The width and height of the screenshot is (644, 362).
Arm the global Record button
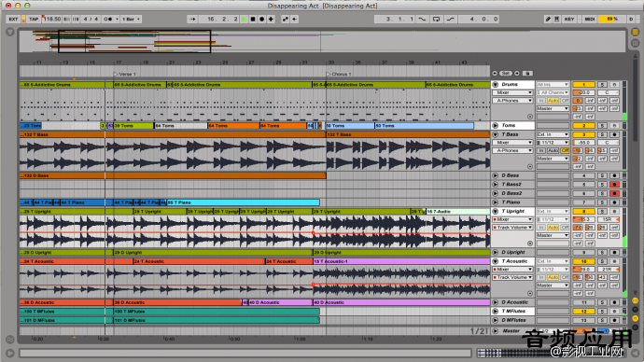[x=261, y=19]
